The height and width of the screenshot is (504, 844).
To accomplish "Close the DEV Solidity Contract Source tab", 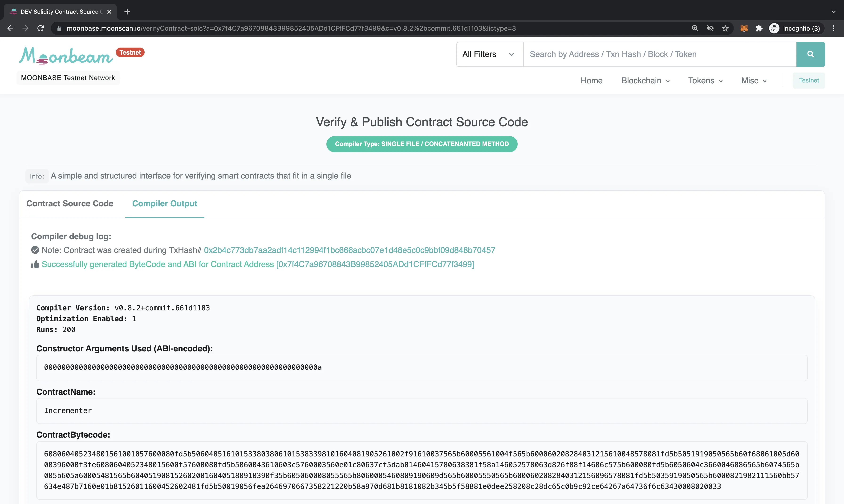I will (109, 12).
